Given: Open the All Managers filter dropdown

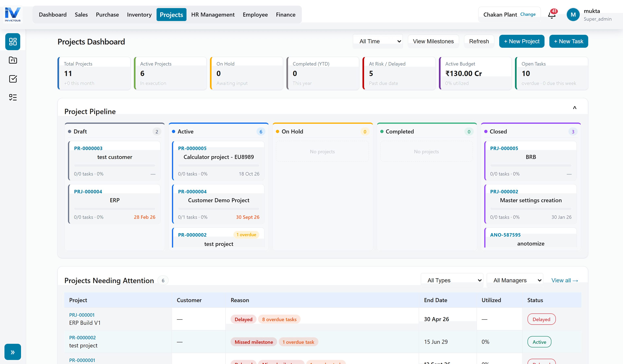Looking at the screenshot, I should (515, 280).
